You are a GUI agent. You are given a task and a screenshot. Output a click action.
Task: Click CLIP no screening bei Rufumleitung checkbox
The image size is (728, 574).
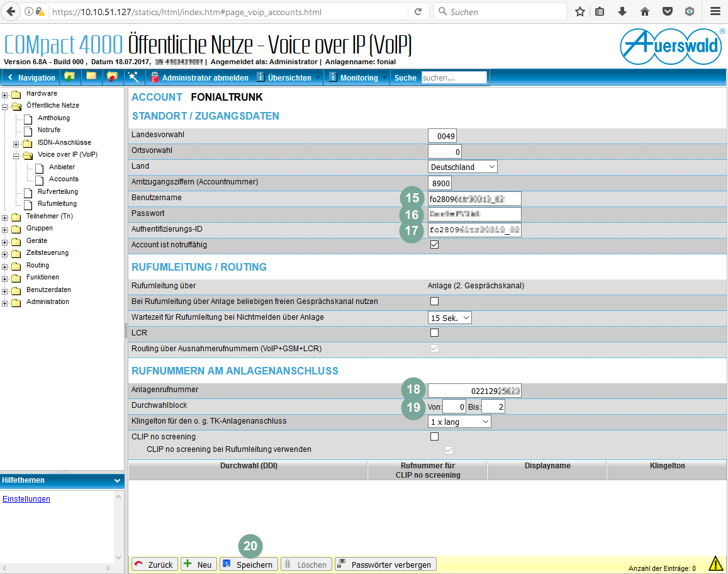tap(449, 450)
